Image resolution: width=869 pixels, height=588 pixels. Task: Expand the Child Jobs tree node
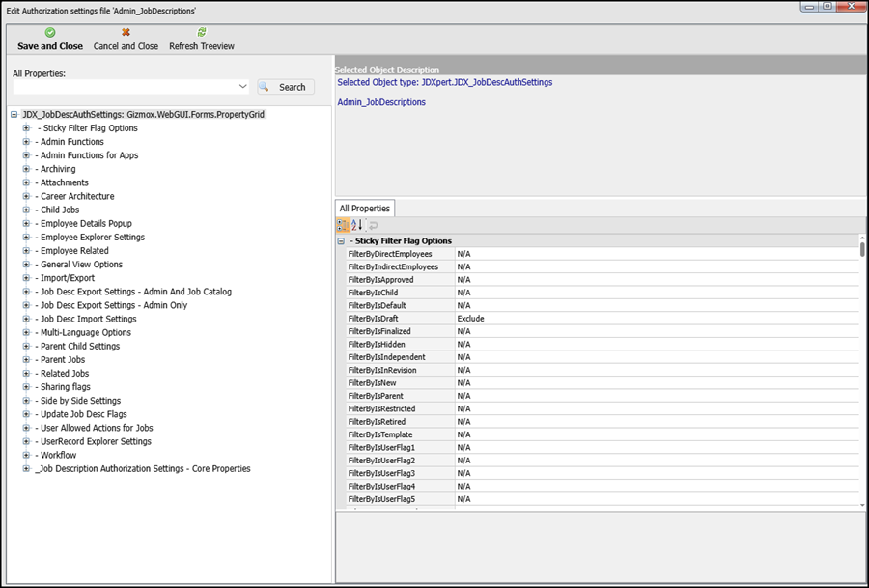click(x=26, y=210)
